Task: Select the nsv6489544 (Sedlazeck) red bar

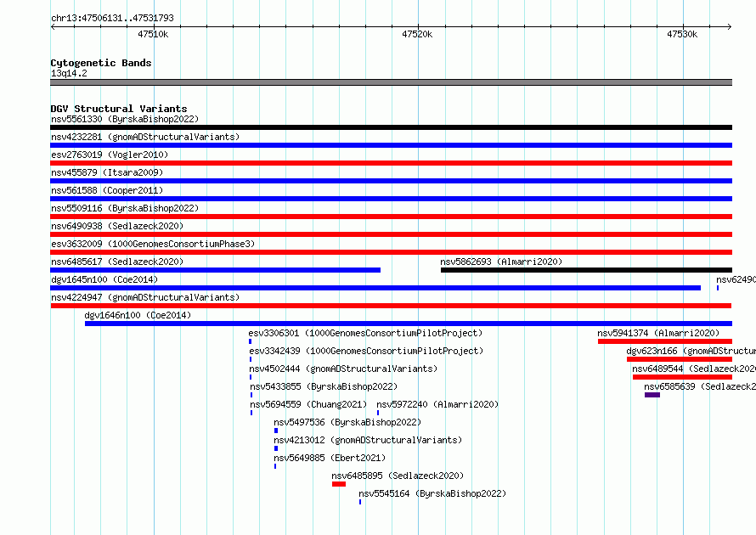Action: pos(682,377)
